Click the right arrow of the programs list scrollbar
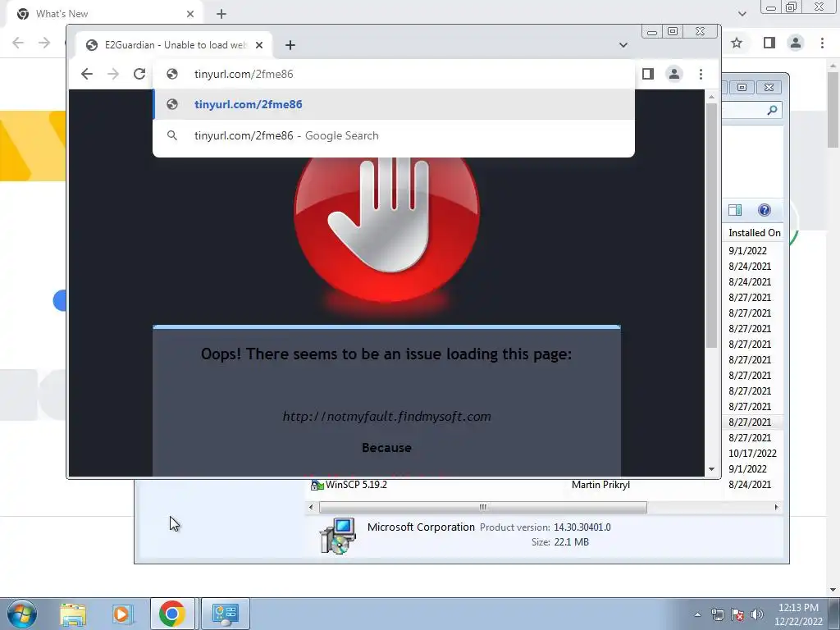The width and height of the screenshot is (840, 630). point(776,507)
